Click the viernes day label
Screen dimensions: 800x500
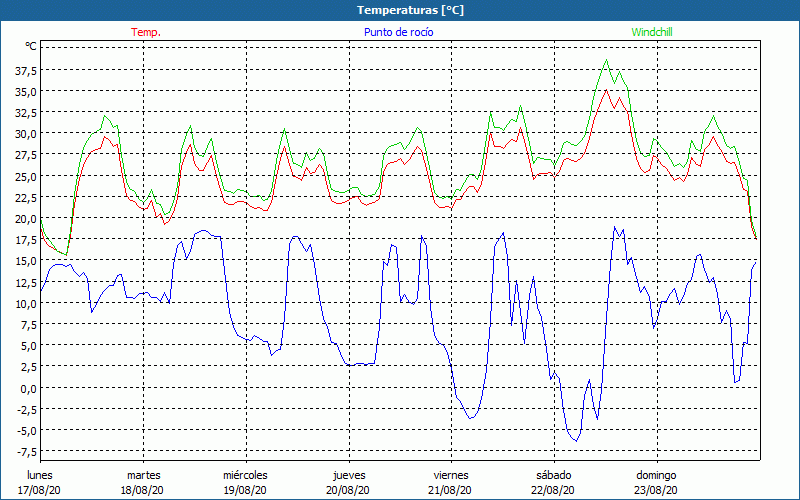click(451, 475)
